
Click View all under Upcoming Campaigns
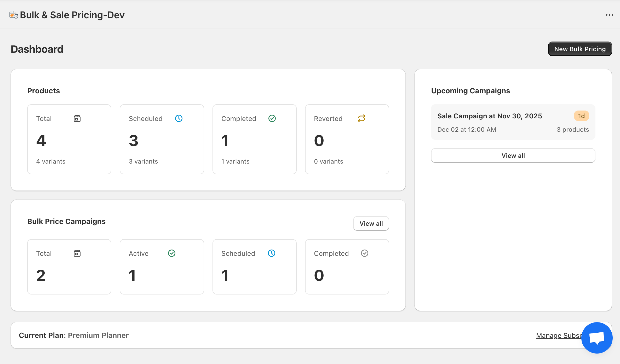(x=513, y=155)
